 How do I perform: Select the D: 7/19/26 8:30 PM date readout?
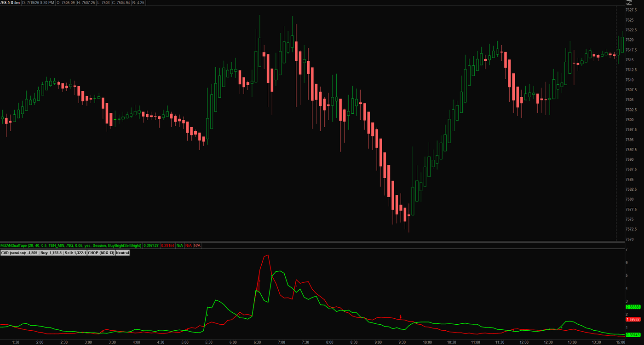tap(38, 3)
